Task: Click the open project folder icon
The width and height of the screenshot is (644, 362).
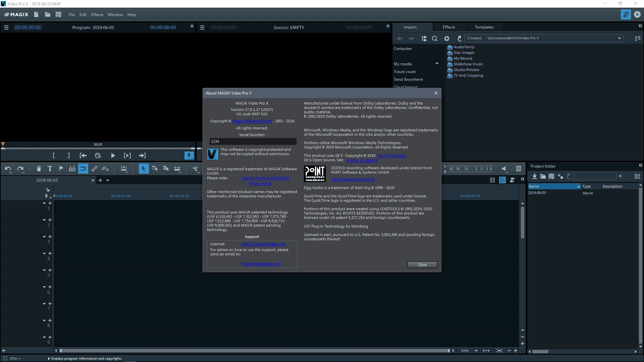Action: pos(48,14)
